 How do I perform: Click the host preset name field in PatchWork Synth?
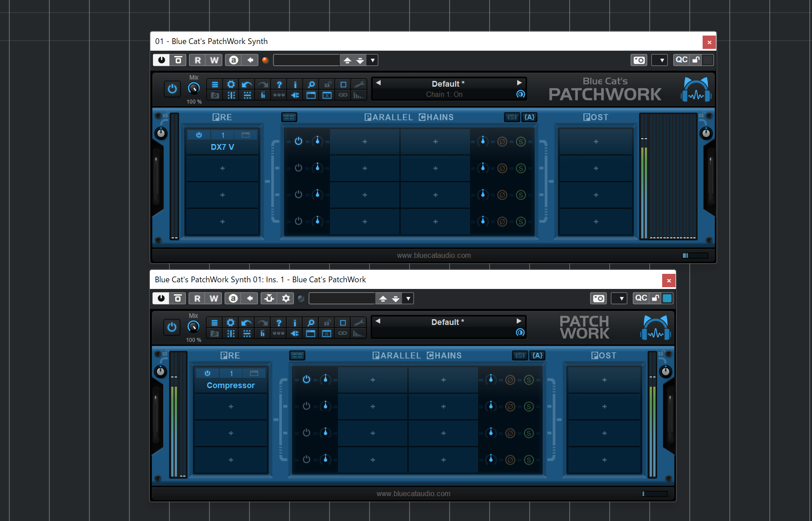306,60
